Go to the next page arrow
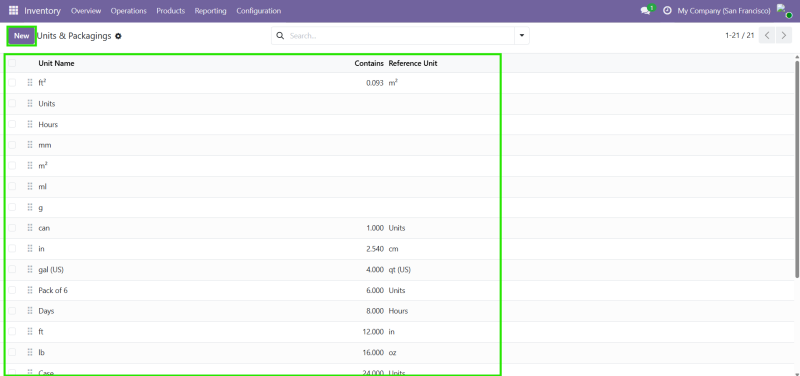 tap(784, 35)
